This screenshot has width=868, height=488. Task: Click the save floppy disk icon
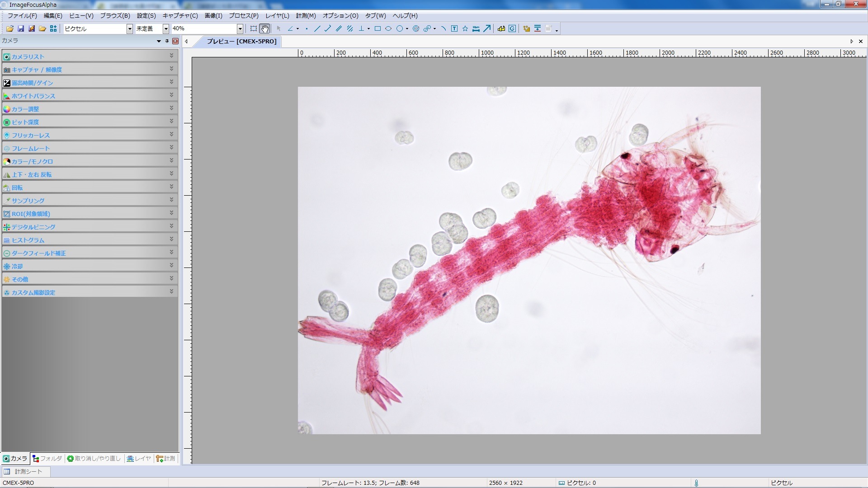coord(21,28)
